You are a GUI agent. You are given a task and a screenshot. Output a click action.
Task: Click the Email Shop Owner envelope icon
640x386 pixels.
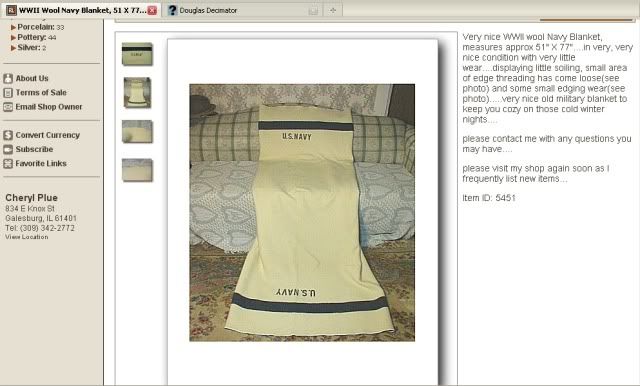[x=8, y=107]
